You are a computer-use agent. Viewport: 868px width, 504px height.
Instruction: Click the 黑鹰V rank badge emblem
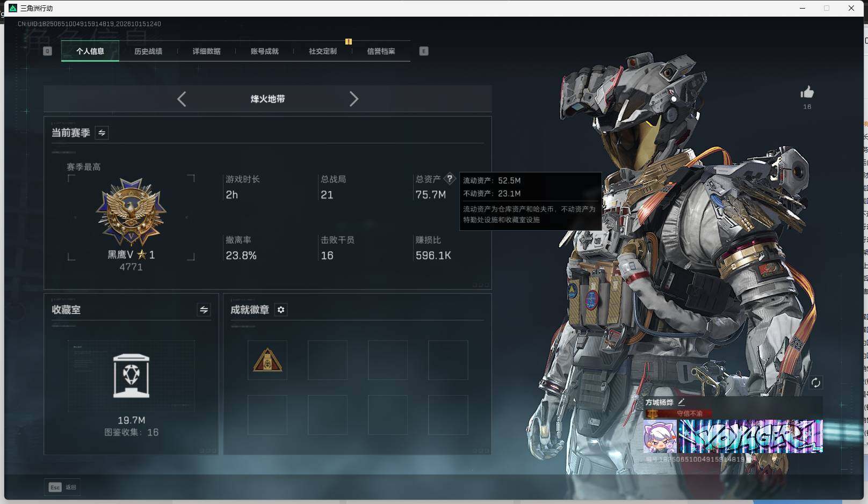coord(131,212)
